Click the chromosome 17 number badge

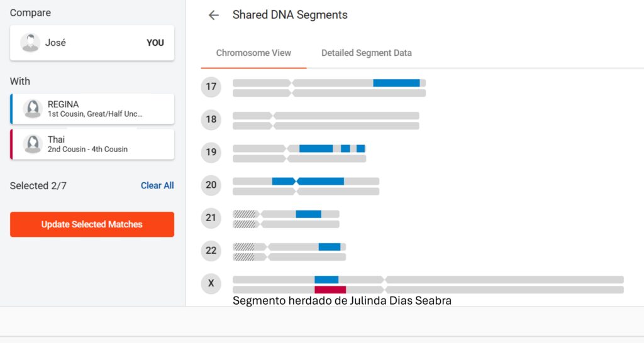(211, 87)
